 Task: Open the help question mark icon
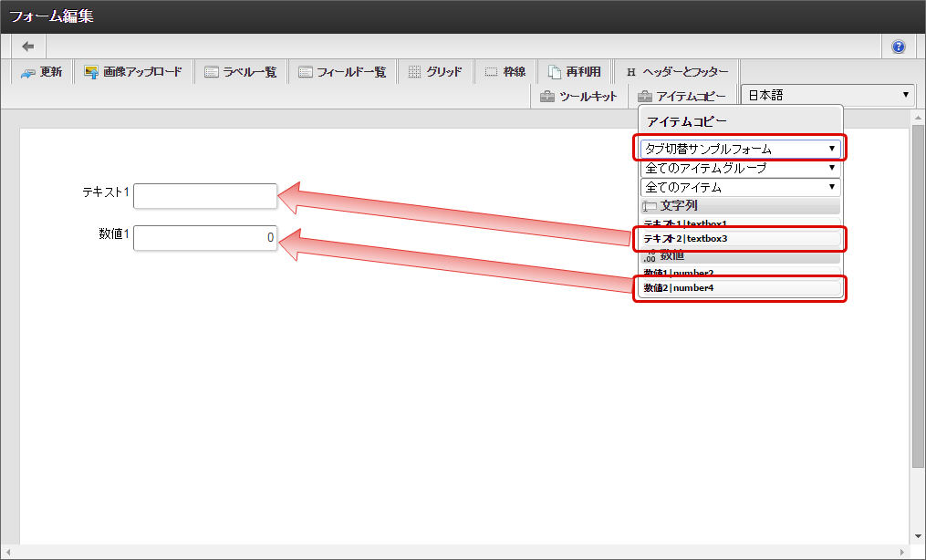[899, 47]
